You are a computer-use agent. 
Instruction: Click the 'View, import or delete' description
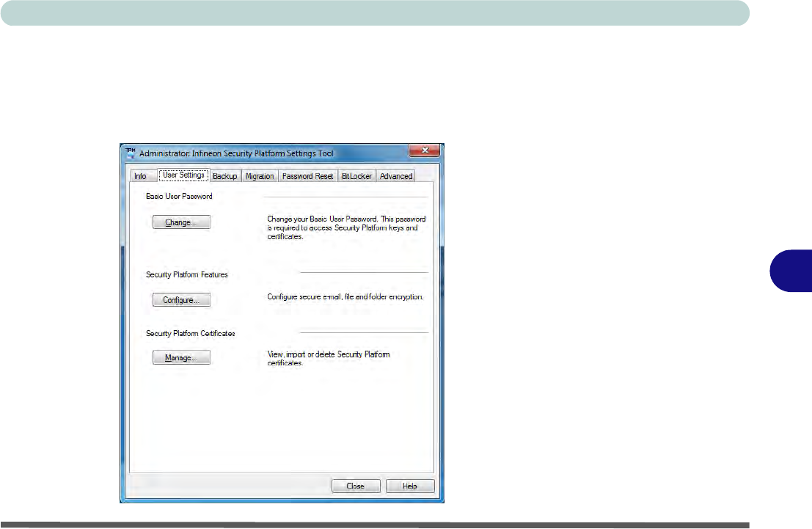pos(329,359)
